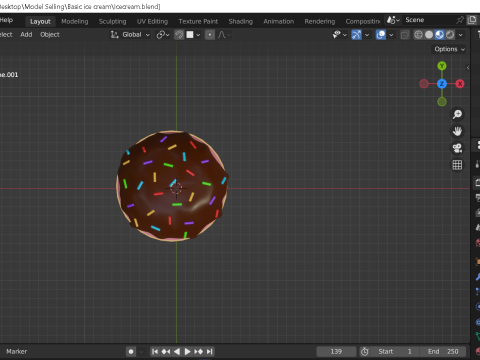Toggle the camera view icon
480x360 pixels.
[457, 148]
